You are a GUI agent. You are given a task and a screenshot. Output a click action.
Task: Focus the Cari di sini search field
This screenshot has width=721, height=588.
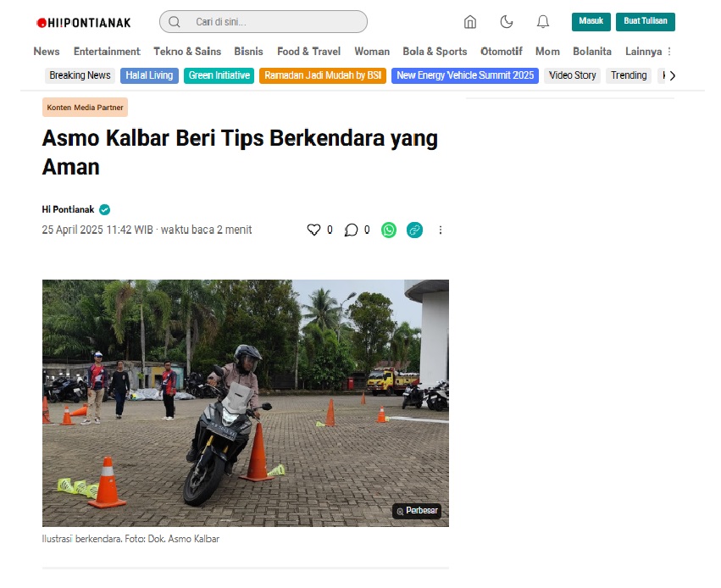263,22
